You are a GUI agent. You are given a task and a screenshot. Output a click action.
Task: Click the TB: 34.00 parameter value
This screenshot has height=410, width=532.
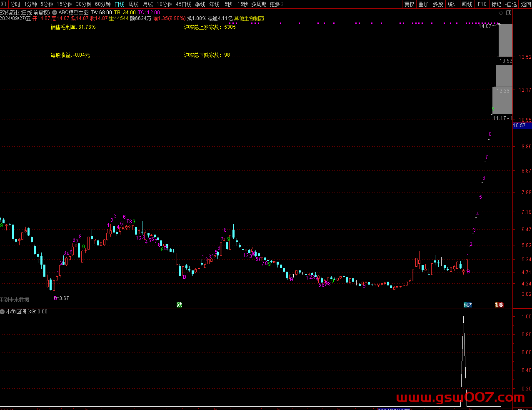tap(125, 13)
